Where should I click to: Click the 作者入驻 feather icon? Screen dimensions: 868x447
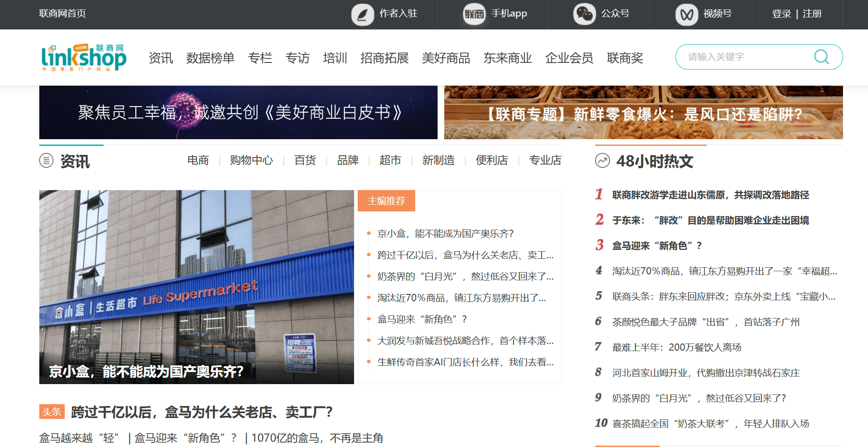[363, 15]
